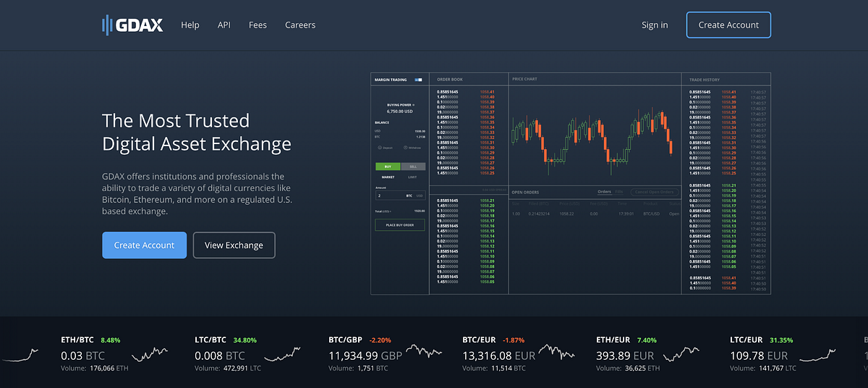868x388 pixels.
Task: Click the ETH/EUR ticker pair label
Action: click(613, 339)
